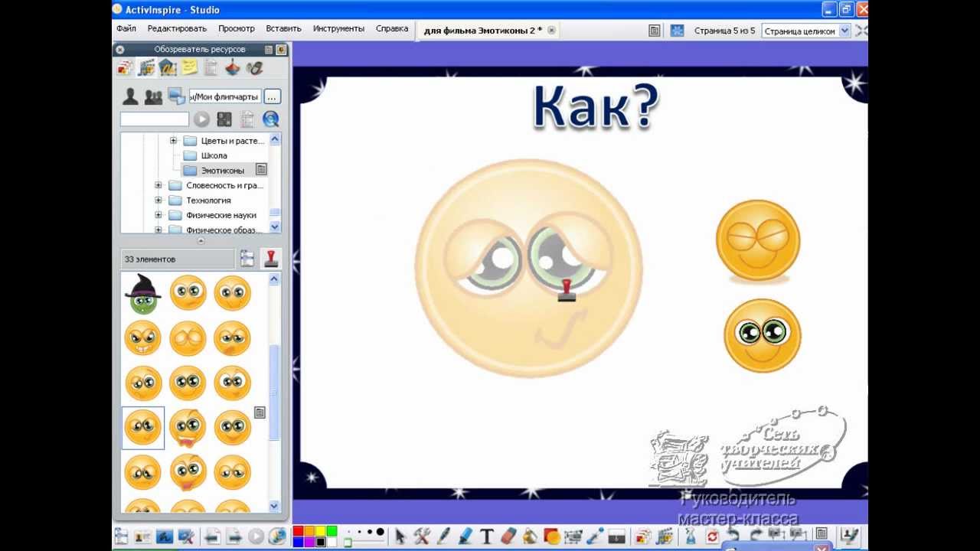Click the browse ... button next to the path
The image size is (980, 551).
(272, 97)
